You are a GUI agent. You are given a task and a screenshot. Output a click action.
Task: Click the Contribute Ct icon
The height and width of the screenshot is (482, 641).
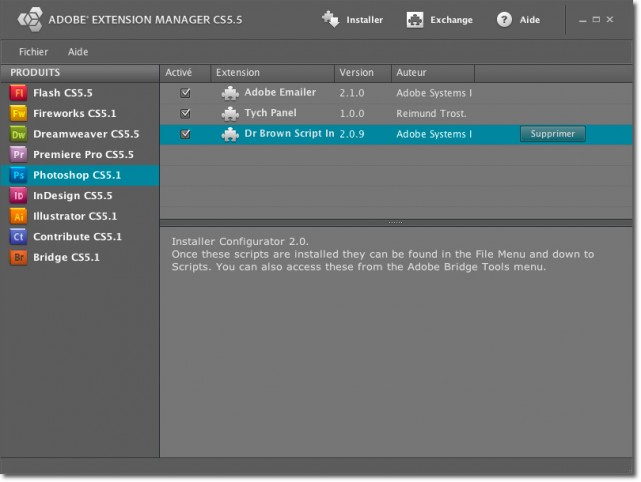(x=18, y=237)
